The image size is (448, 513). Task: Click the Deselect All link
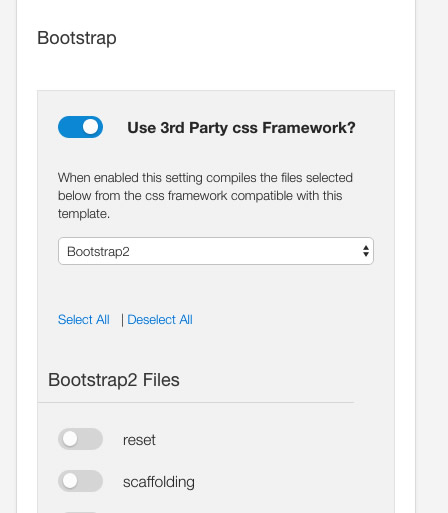(x=160, y=319)
